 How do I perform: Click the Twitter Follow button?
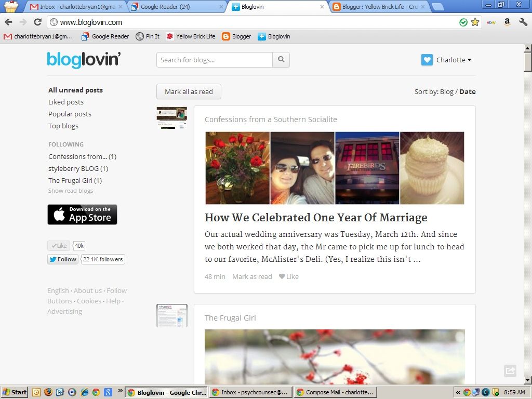pyautogui.click(x=63, y=259)
